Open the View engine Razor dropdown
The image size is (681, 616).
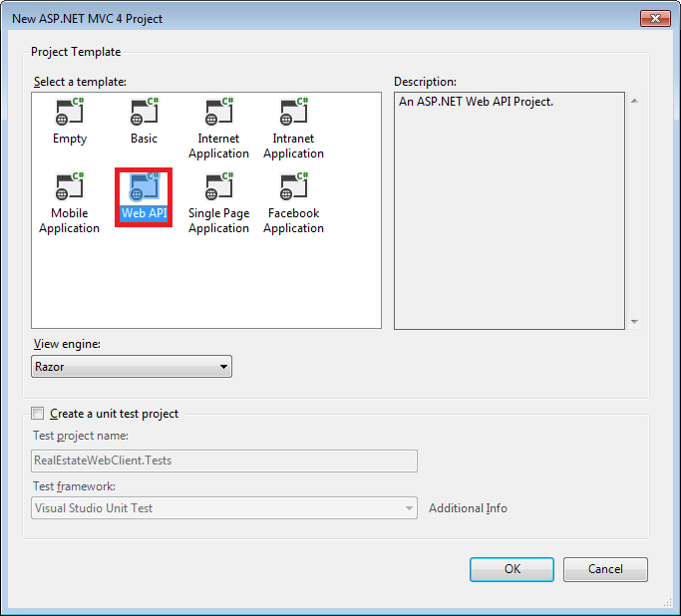coord(132,367)
